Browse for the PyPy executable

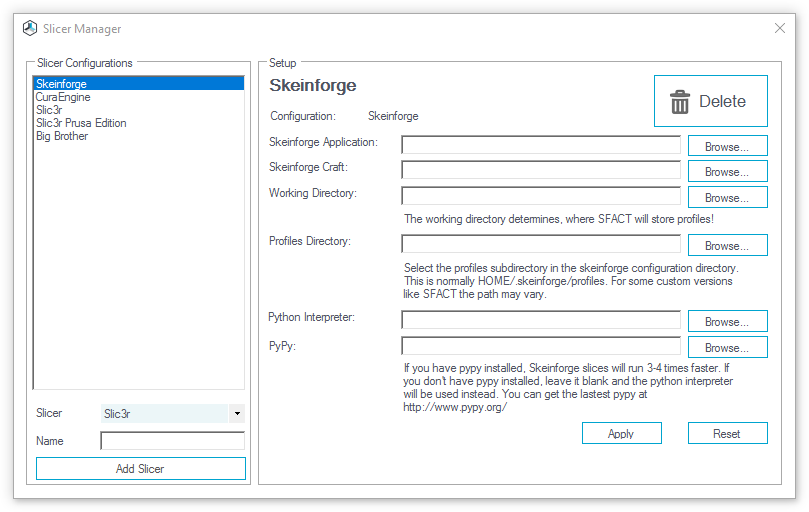tap(727, 347)
